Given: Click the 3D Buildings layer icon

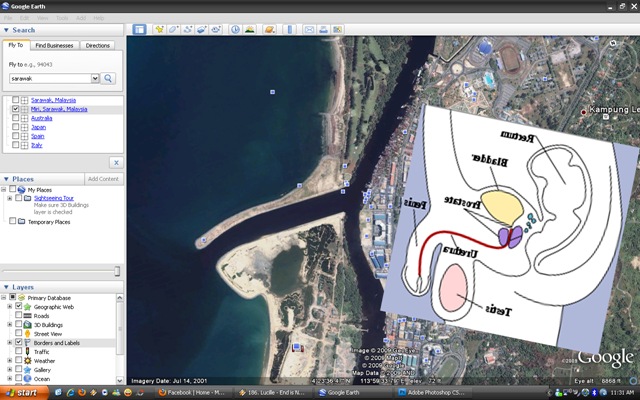Looking at the screenshot, I should [27, 325].
